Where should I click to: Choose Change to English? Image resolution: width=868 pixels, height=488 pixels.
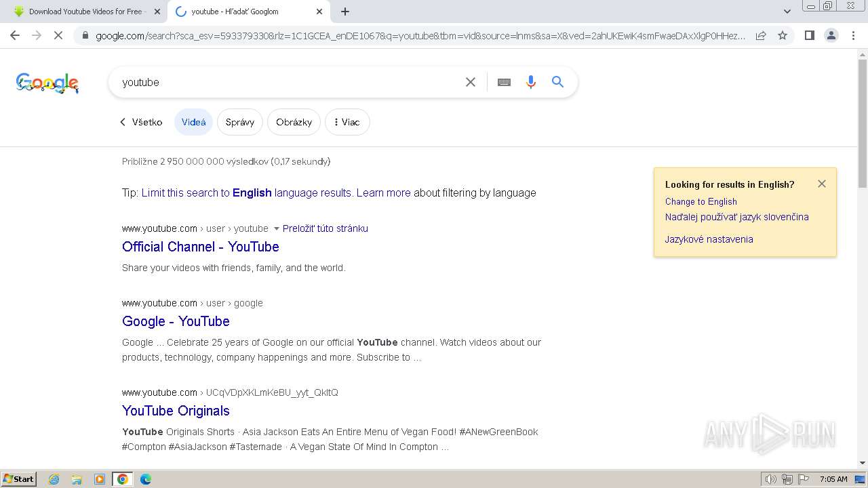point(701,201)
